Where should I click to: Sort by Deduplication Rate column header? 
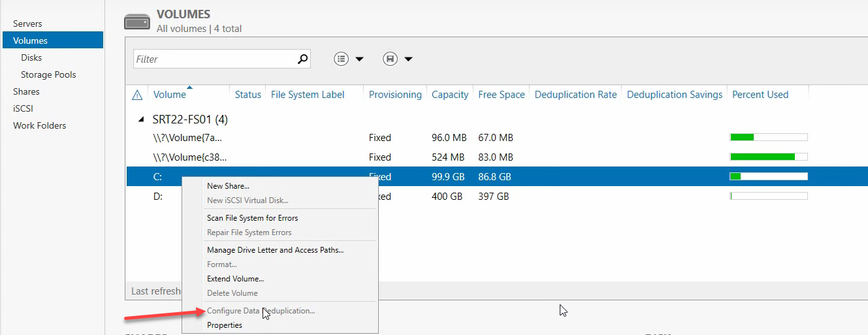[575, 95]
